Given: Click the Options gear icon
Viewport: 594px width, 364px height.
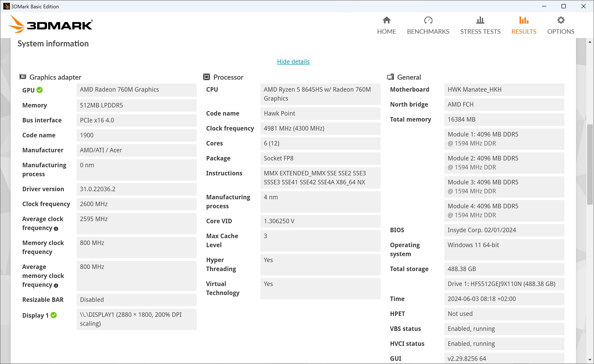Looking at the screenshot, I should tap(561, 20).
